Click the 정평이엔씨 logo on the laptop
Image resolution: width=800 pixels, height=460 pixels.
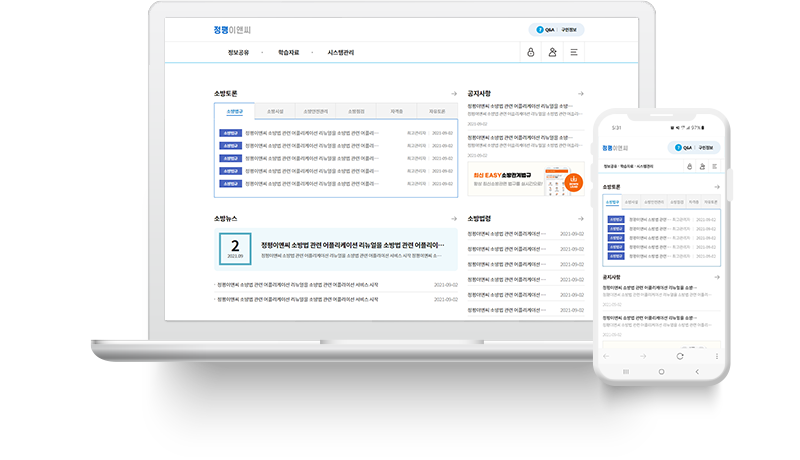(x=234, y=29)
